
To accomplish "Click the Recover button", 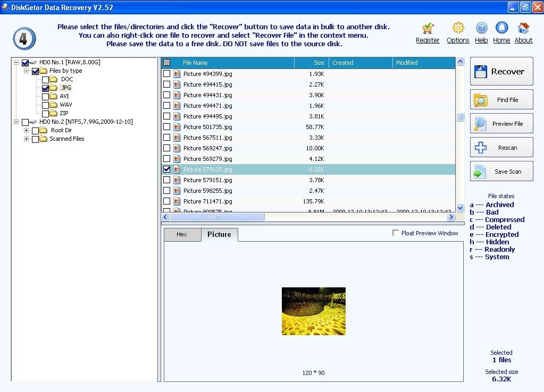I will [501, 71].
